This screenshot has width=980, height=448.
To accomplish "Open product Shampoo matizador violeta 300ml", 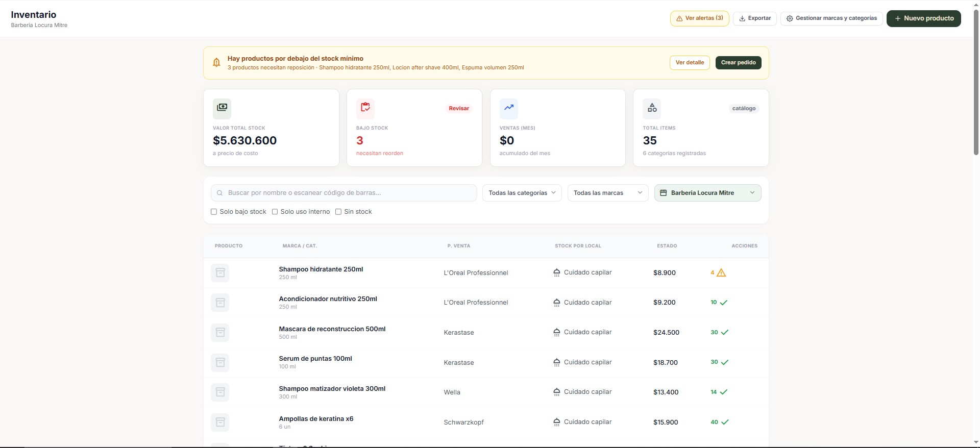I will coord(332,389).
